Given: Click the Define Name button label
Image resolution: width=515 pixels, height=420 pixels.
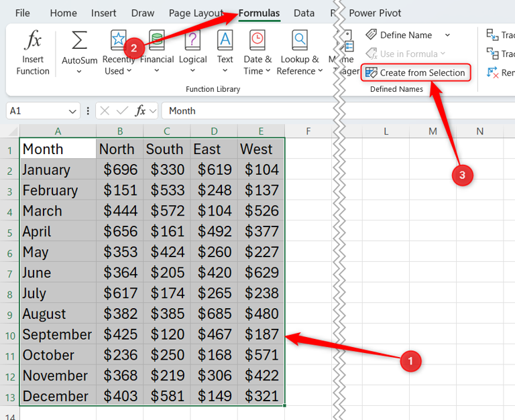Looking at the screenshot, I should 406,35.
